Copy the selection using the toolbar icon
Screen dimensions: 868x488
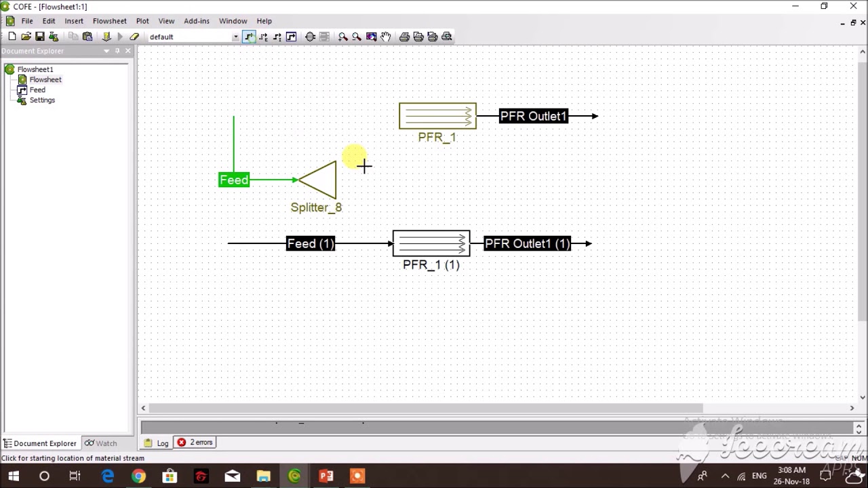[x=73, y=37]
